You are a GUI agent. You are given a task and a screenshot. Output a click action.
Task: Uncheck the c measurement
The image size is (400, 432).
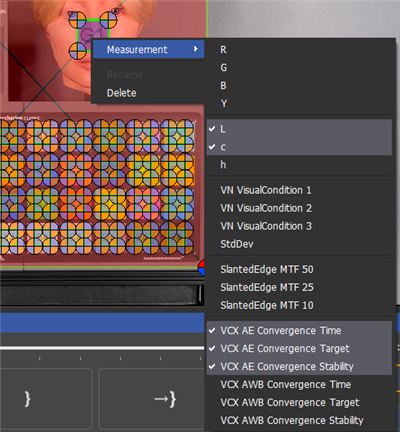(x=299, y=147)
